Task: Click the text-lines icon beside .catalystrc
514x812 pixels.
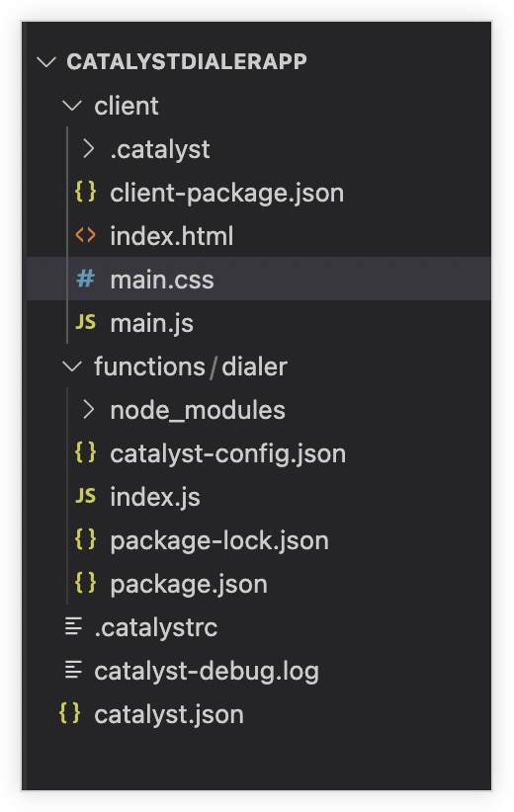Action: (73, 626)
